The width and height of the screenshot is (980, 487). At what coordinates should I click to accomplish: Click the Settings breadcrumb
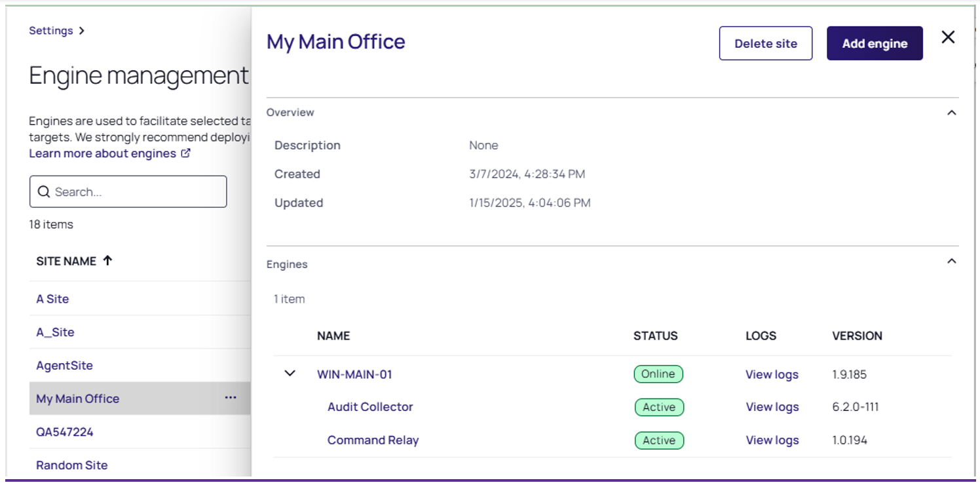pos(51,31)
